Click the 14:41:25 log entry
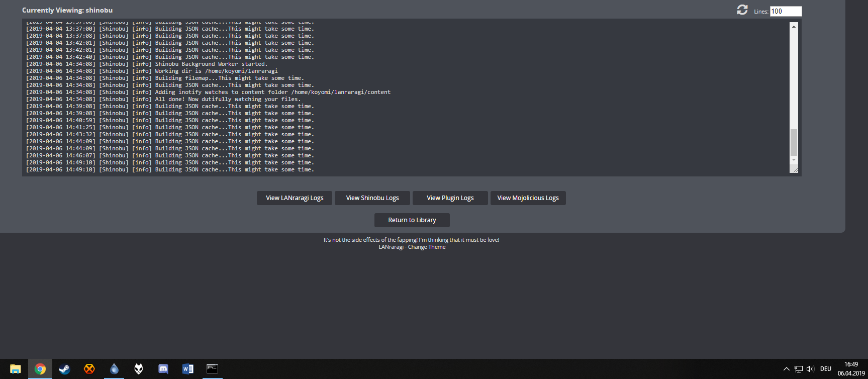The height and width of the screenshot is (379, 868). coord(170,127)
